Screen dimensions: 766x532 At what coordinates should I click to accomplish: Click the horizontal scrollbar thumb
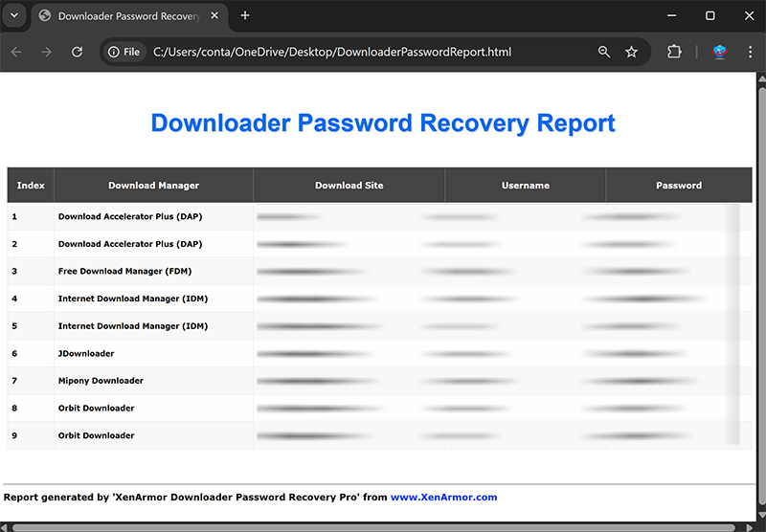point(373,527)
